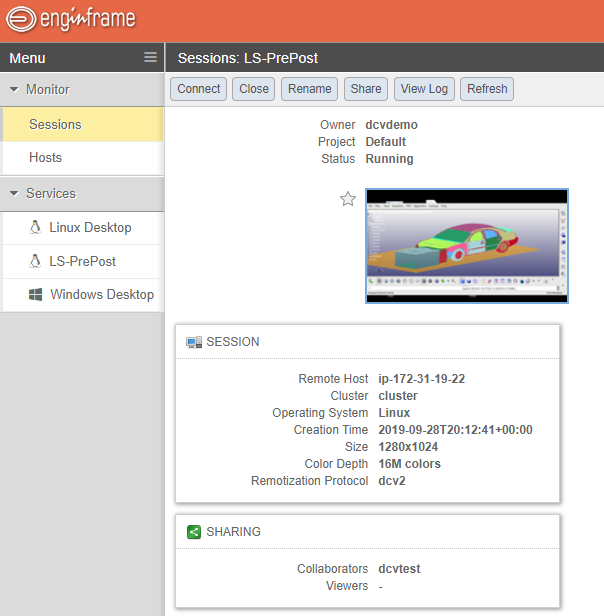Launch the Linux Desktop service

click(x=83, y=227)
